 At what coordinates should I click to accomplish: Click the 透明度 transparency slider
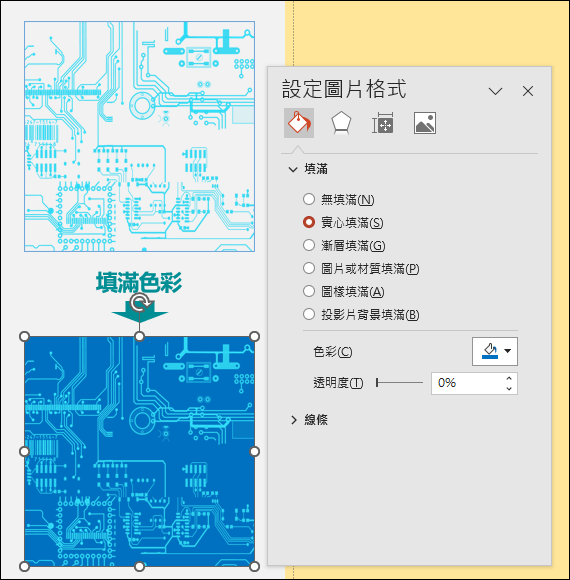click(399, 382)
